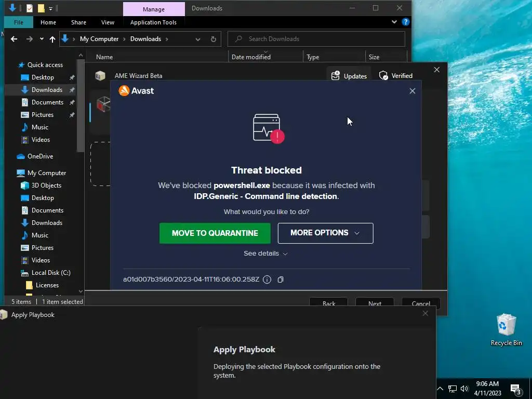
Task: Select the Manage contextual tab
Action: [x=154, y=9]
